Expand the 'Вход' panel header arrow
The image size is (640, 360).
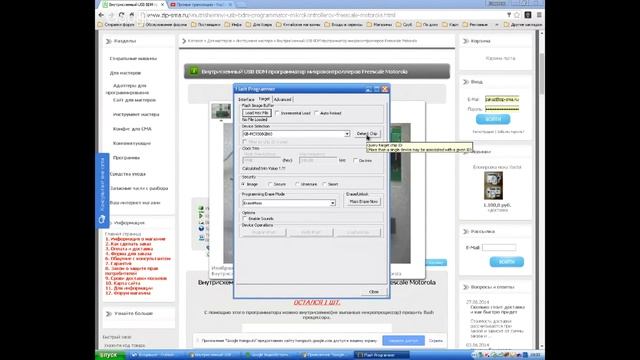click(x=466, y=82)
